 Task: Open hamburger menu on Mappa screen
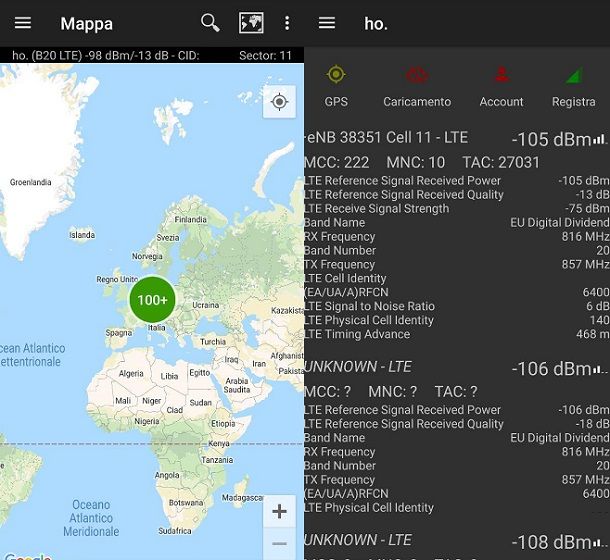(23, 23)
